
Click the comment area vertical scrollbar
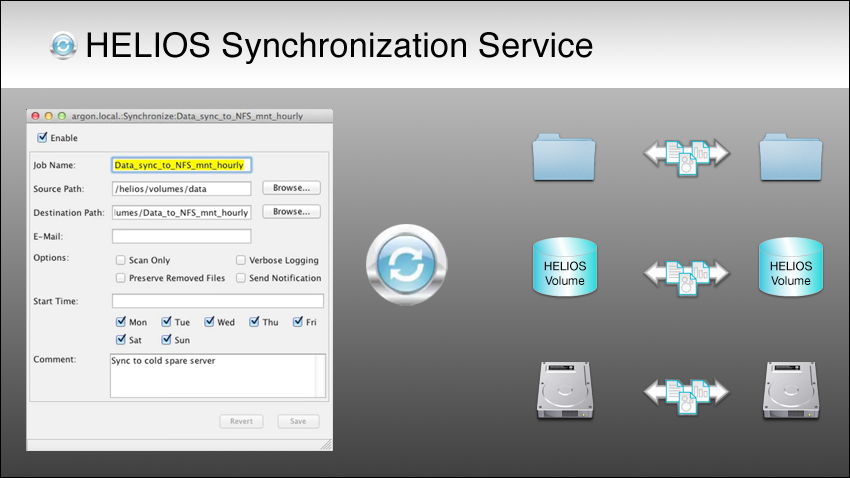tap(320, 376)
